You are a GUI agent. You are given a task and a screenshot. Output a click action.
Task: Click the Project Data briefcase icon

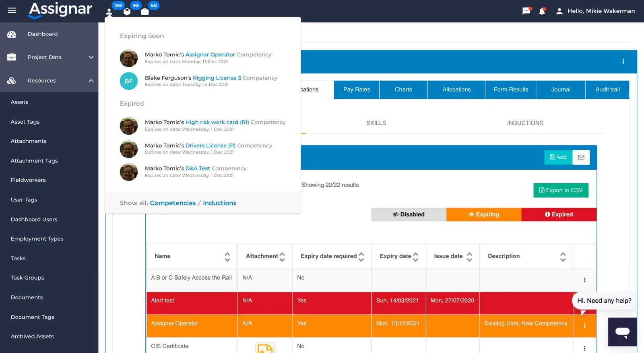tap(12, 57)
